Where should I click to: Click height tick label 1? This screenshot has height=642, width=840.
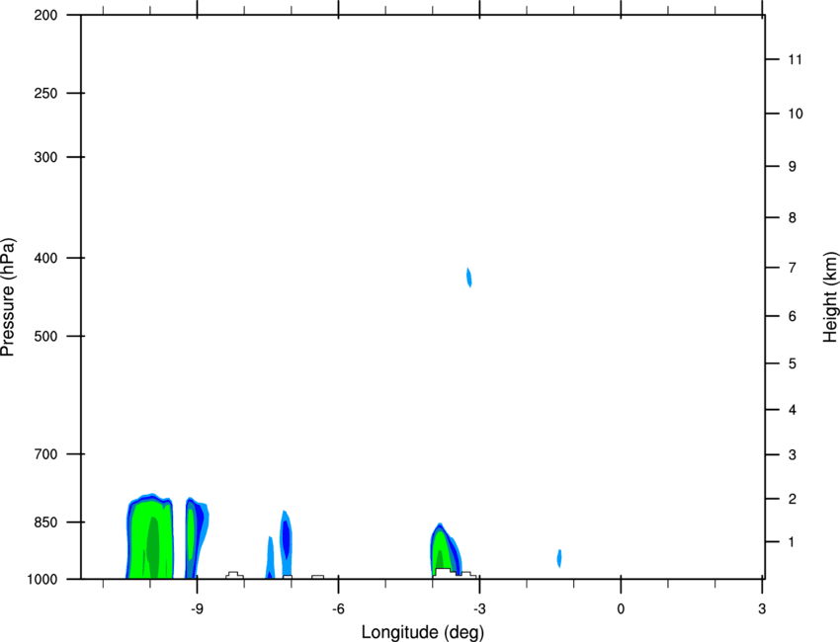click(793, 542)
